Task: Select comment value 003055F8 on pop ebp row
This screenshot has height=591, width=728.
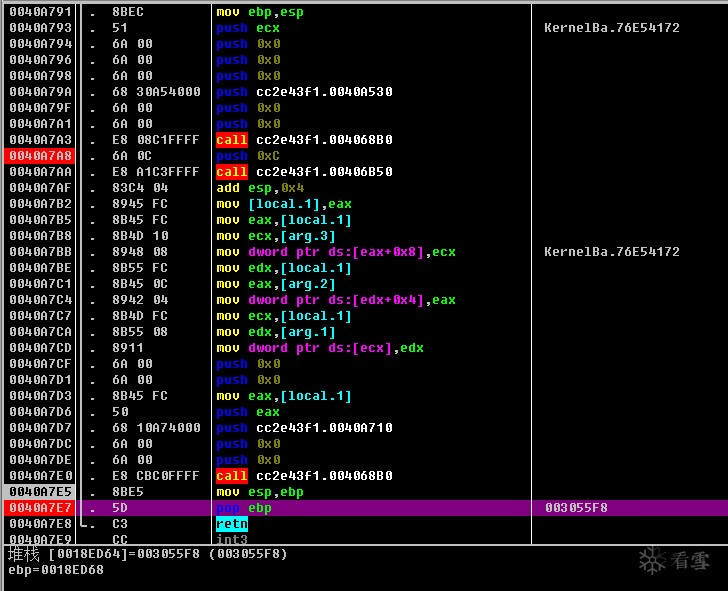Action: coord(576,508)
